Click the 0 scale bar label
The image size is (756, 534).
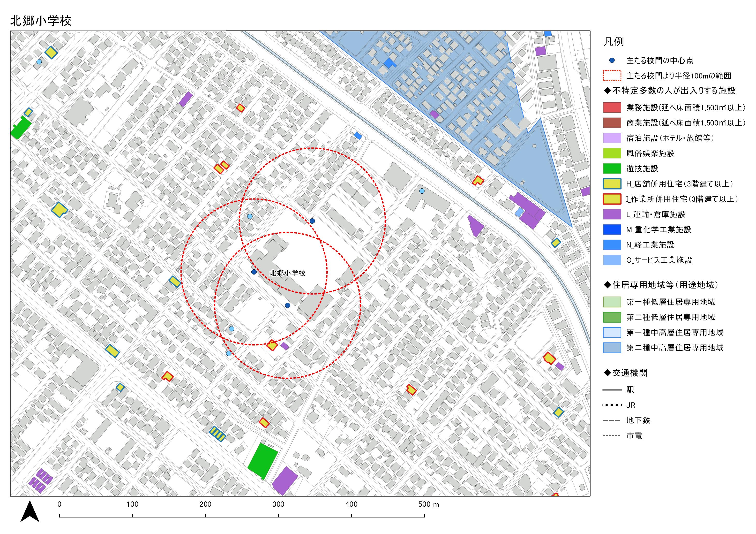59,504
